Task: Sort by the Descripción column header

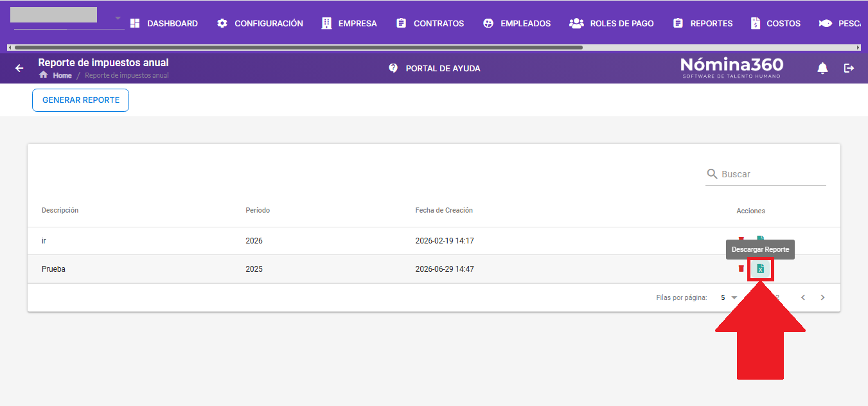Action: [60, 211]
